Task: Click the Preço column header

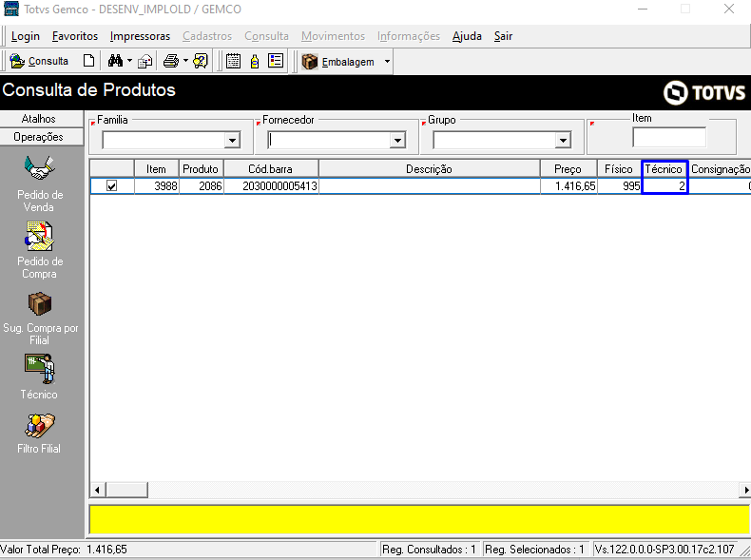Action: tap(568, 168)
